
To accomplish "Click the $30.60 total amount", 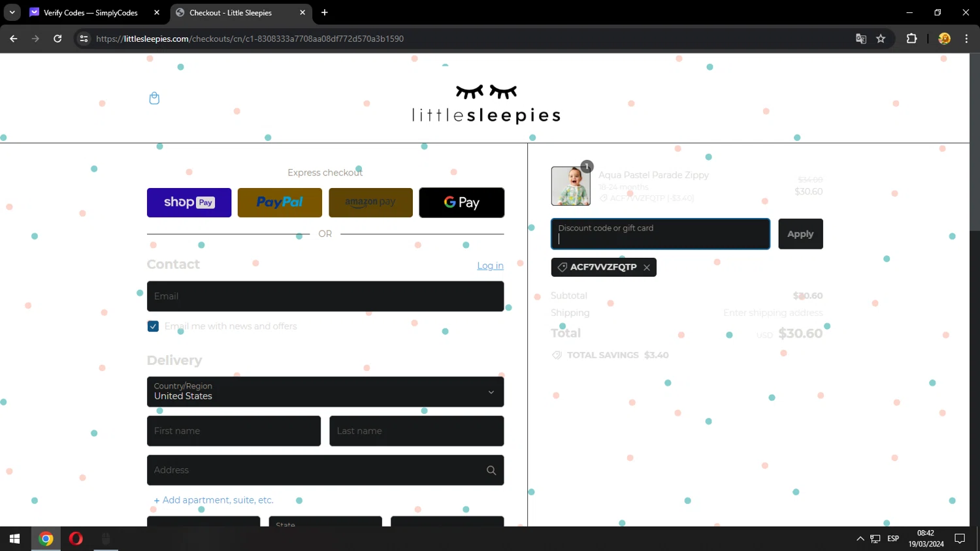I will point(800,334).
